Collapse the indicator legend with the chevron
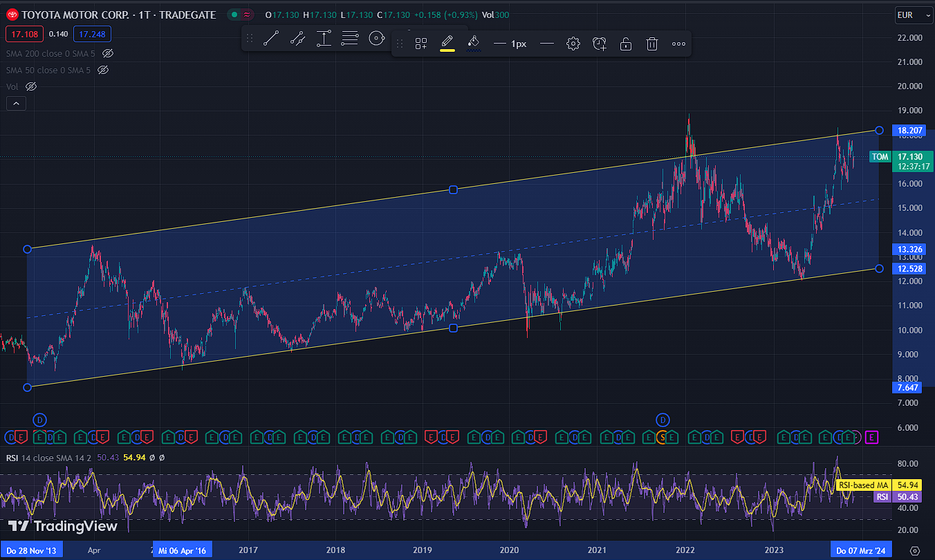Image resolution: width=935 pixels, height=560 pixels. 15,104
